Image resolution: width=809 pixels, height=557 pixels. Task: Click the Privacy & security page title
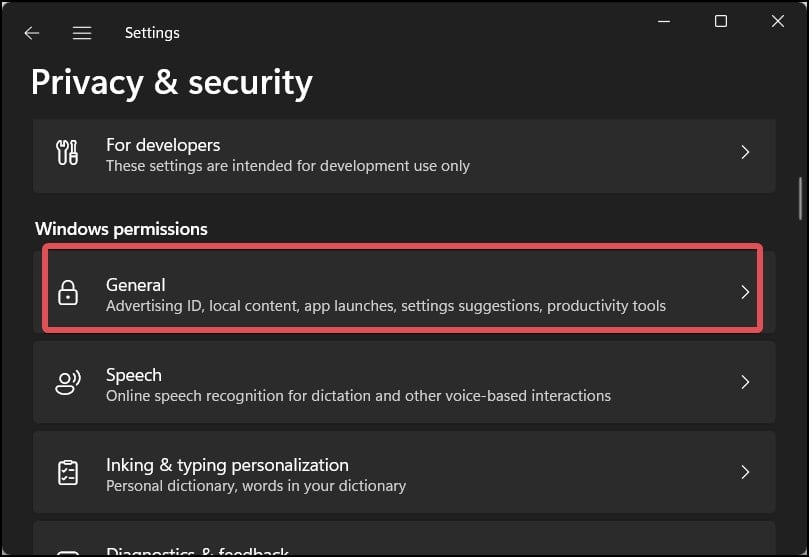pyautogui.click(x=172, y=83)
